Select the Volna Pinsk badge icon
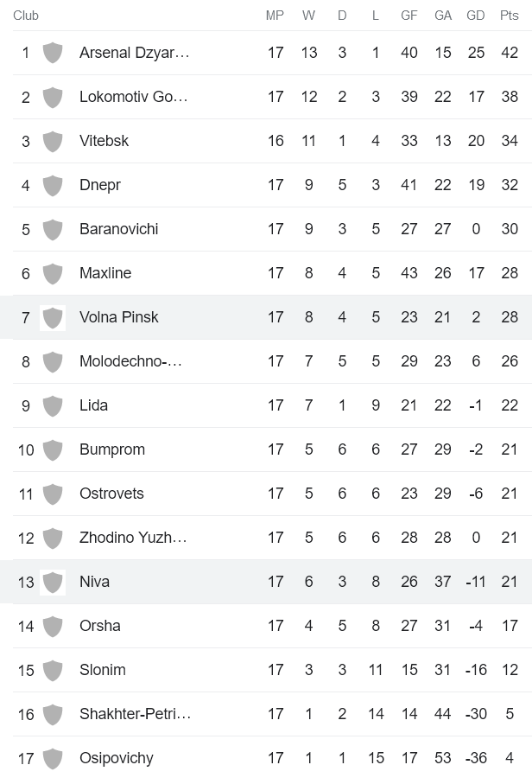The image size is (532, 784). click(52, 317)
